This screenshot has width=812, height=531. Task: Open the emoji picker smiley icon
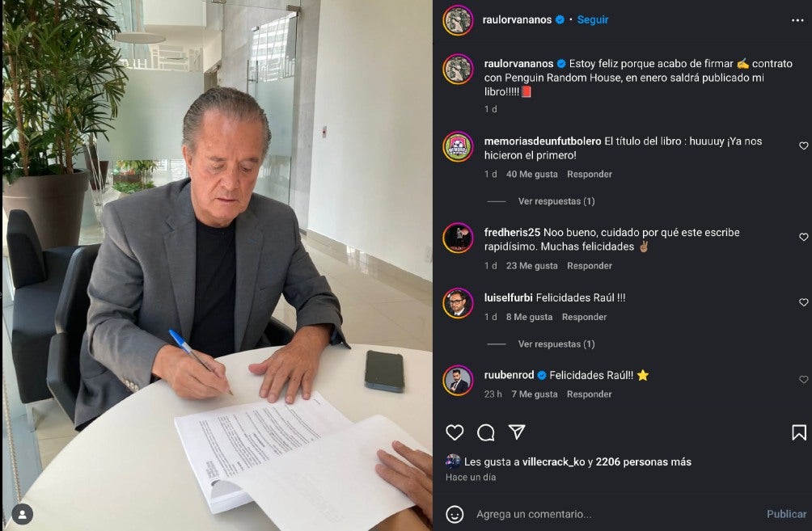[455, 514]
